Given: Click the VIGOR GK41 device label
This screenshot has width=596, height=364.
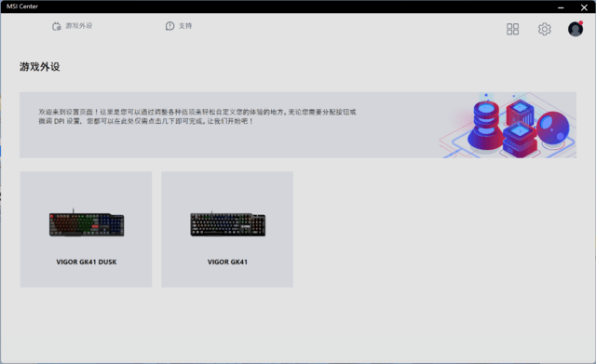Looking at the screenshot, I should tap(227, 262).
